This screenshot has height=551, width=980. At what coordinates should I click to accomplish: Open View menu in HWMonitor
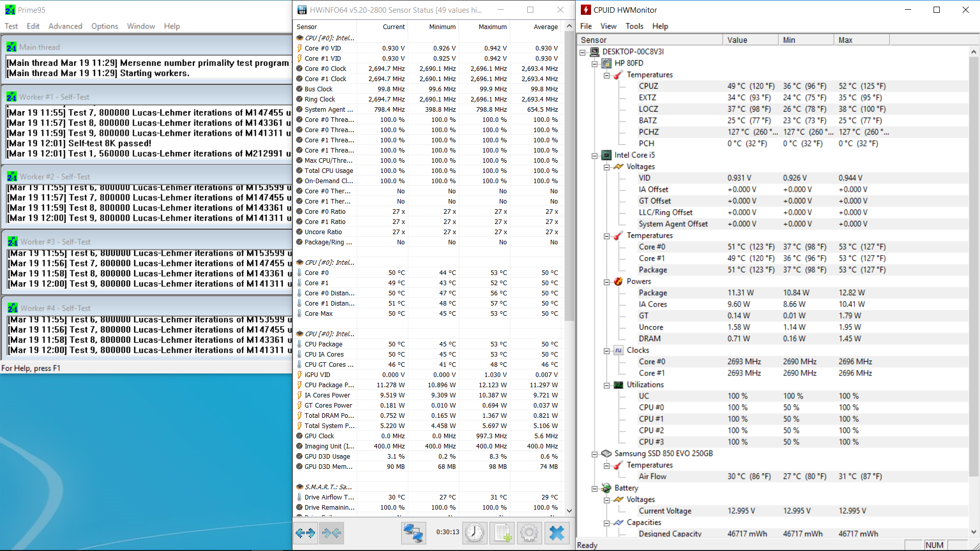click(608, 26)
